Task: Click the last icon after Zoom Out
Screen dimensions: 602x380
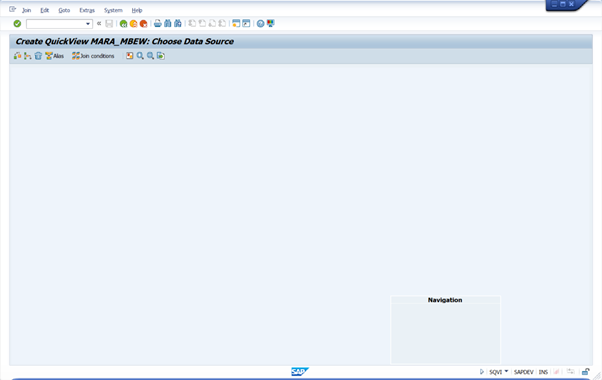Action: (x=160, y=56)
